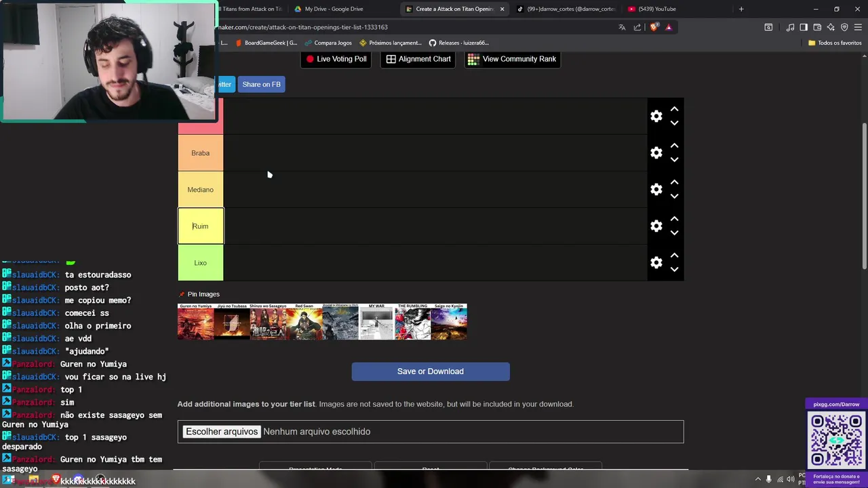This screenshot has height=488, width=868.
Task: Select the Jiyū no Tsubasa thumbnail
Action: (232, 321)
